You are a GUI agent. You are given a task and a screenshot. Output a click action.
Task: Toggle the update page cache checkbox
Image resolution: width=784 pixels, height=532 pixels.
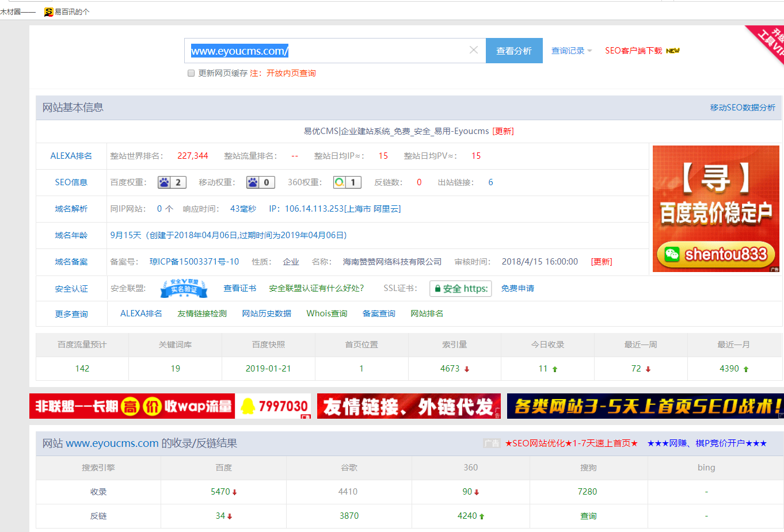click(191, 73)
